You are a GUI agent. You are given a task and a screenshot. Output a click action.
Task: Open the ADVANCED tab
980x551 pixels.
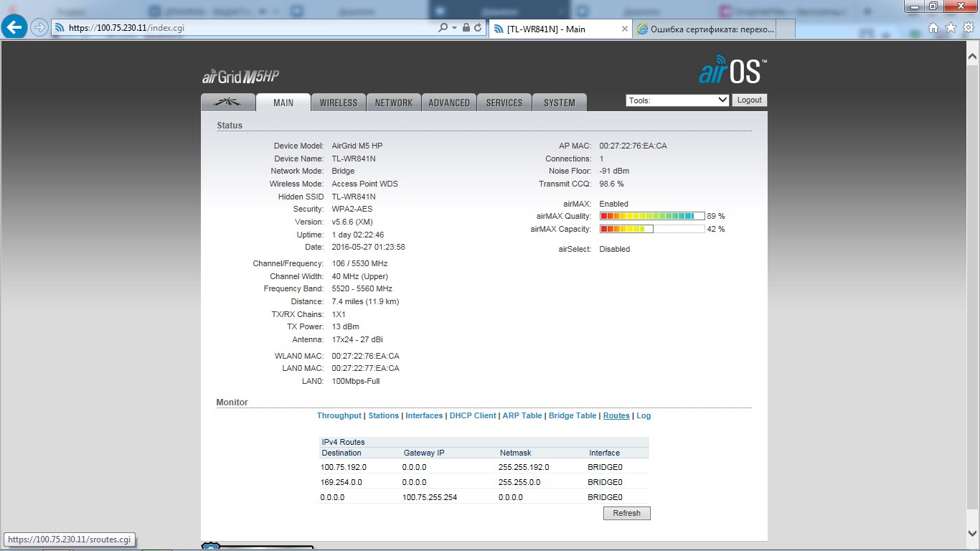pyautogui.click(x=449, y=103)
